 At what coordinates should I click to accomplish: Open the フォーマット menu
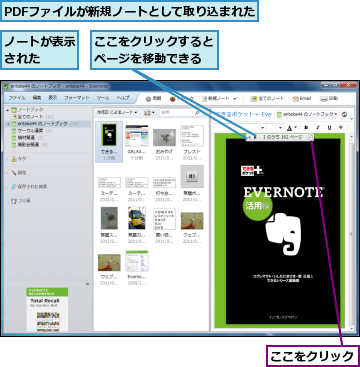(77, 98)
